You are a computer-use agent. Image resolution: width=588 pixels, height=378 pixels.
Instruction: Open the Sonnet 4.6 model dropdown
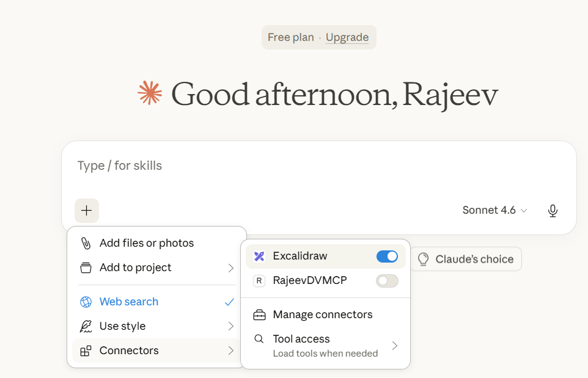pos(494,211)
